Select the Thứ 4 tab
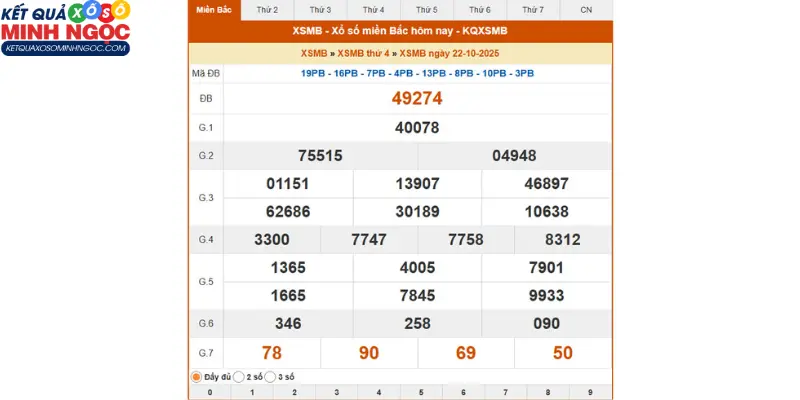800x400 pixels. click(x=373, y=10)
